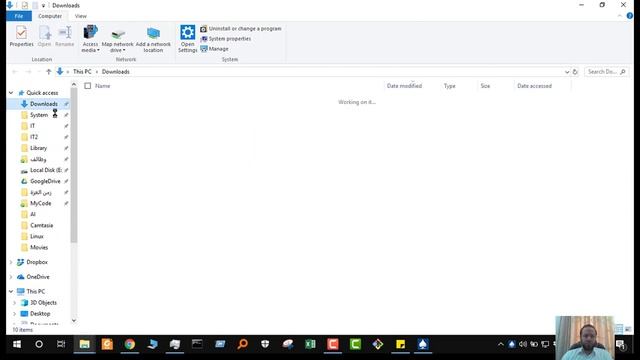The image size is (640, 360).
Task: Click File Explorer icon on taskbar
Action: tap(84, 344)
